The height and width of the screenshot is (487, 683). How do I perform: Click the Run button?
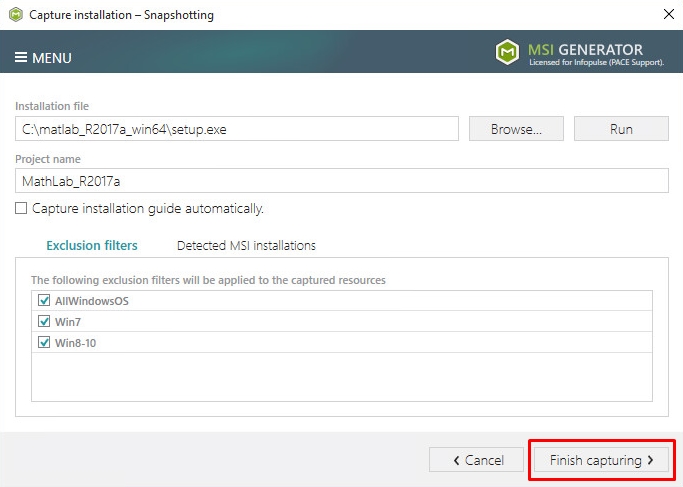pos(621,129)
